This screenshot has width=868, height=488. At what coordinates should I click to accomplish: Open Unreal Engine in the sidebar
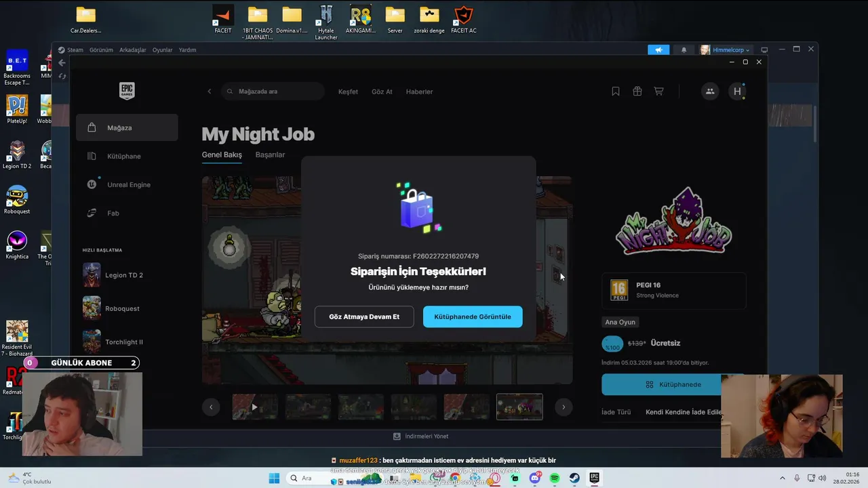(127, 184)
